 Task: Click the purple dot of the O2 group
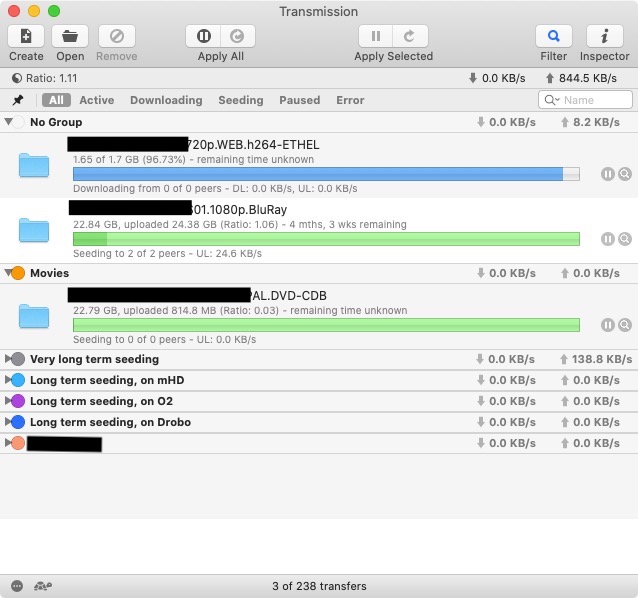tap(18, 401)
